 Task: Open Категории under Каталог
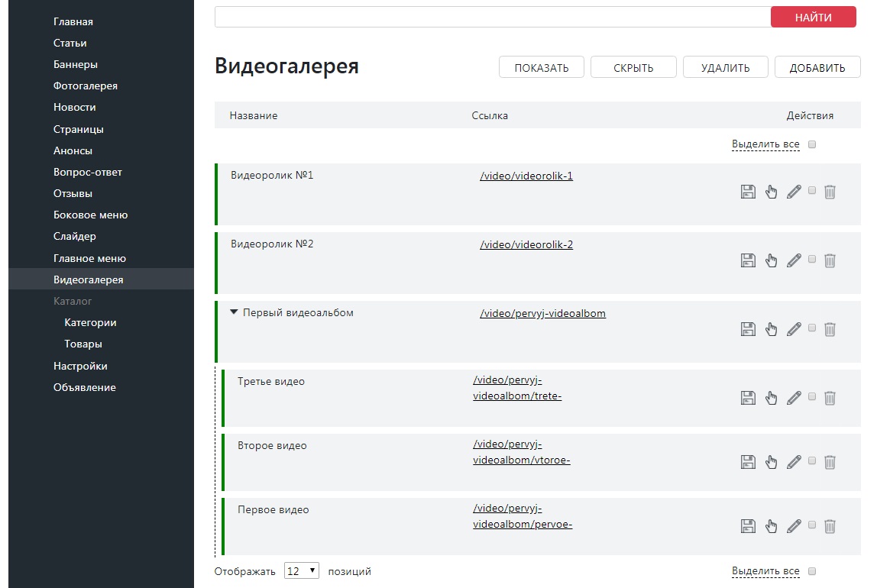90,322
